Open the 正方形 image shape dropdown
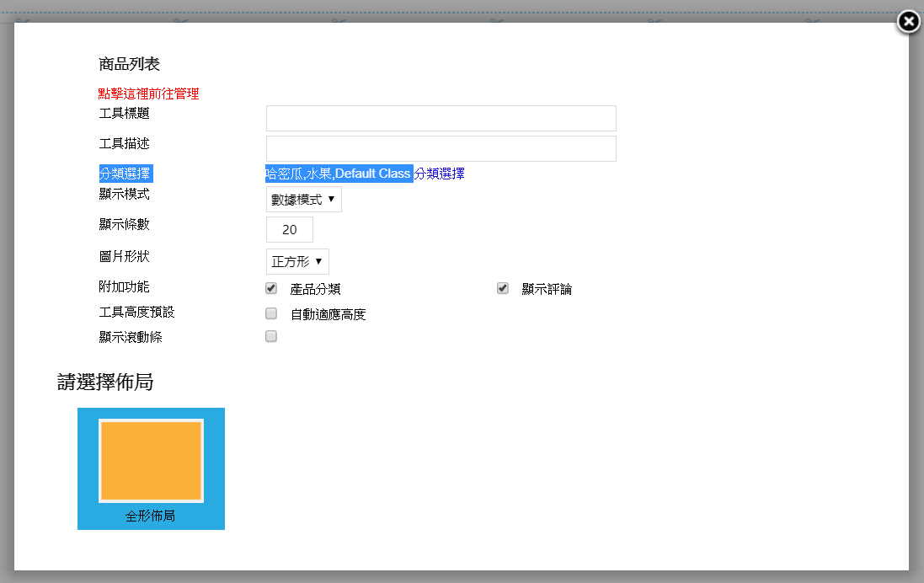The height and width of the screenshot is (583, 924). 296,261
